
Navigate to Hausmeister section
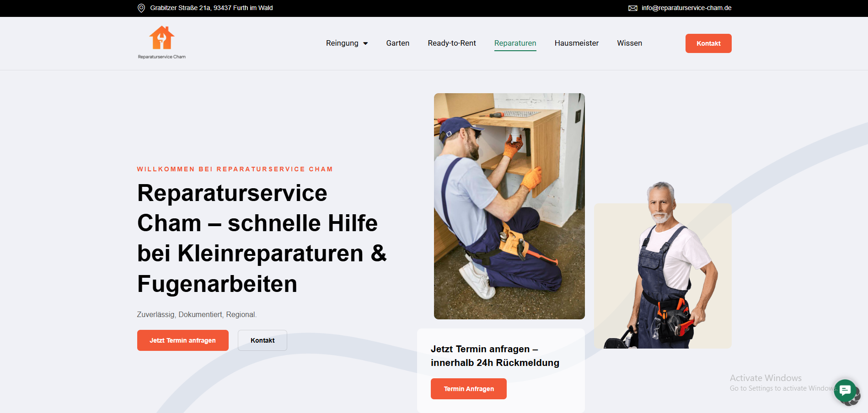tap(577, 43)
